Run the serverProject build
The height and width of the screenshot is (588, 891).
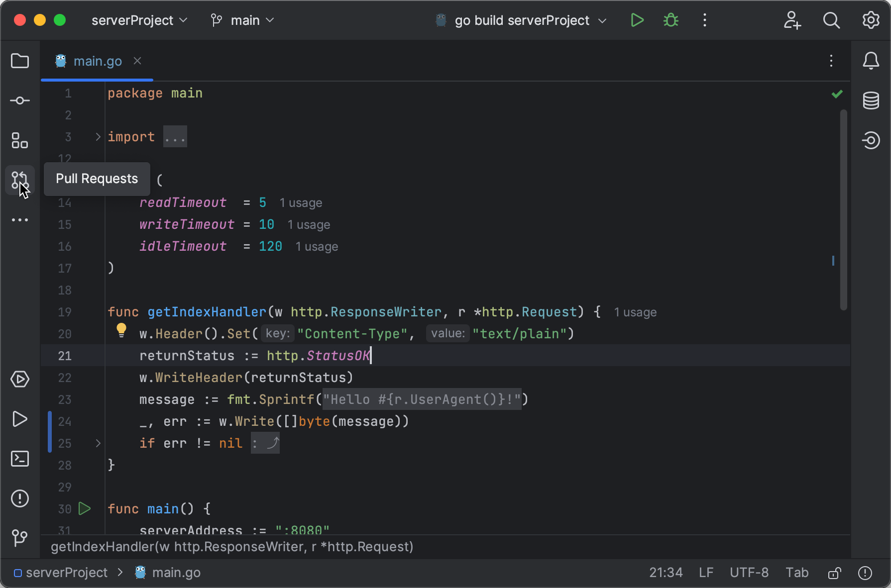637,20
